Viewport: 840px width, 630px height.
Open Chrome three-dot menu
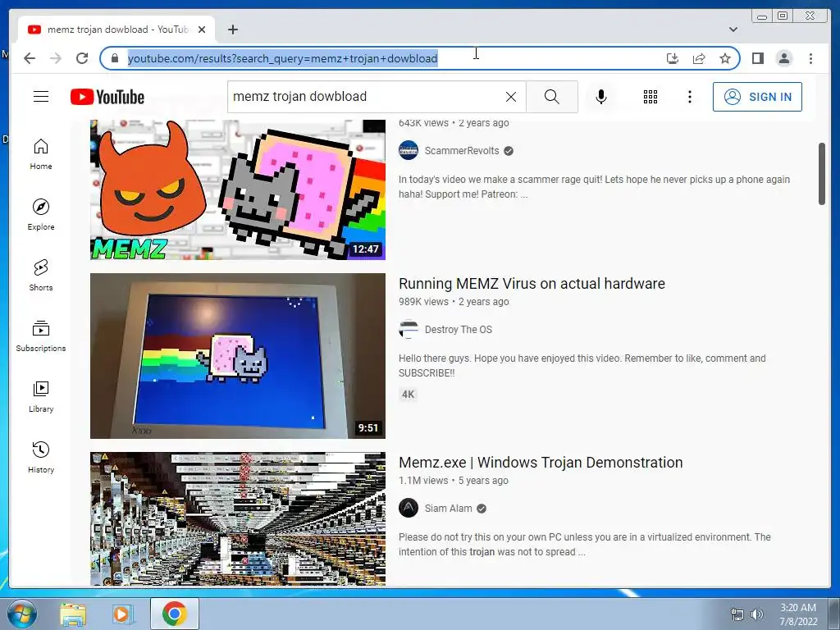click(x=810, y=58)
